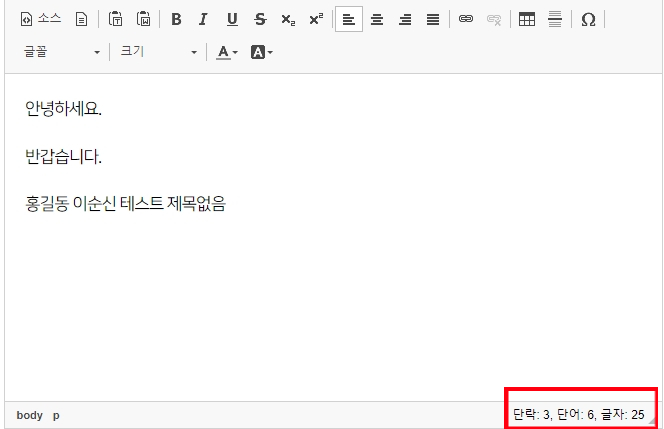664x429 pixels.
Task: Click the line 반갑습니다.
Action: point(64,156)
